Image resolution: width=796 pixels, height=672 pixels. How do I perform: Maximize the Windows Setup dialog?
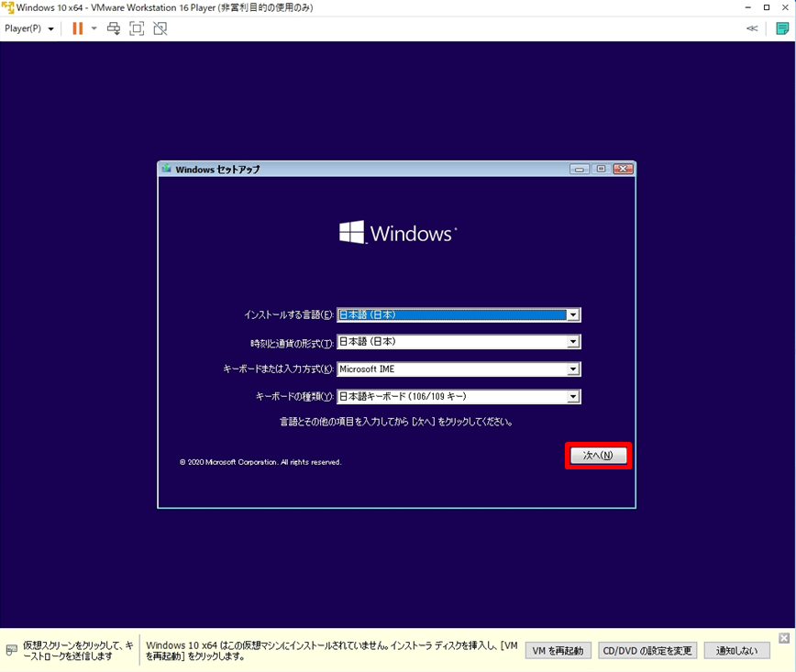point(601,169)
